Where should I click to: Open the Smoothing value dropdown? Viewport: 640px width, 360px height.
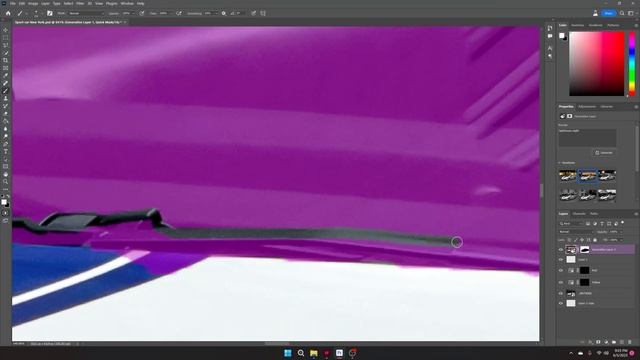216,13
